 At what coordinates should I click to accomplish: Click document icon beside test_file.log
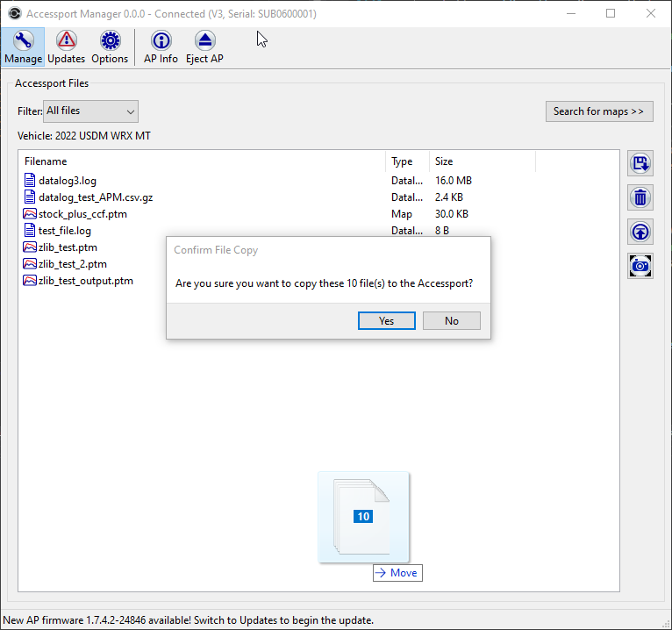tap(30, 231)
